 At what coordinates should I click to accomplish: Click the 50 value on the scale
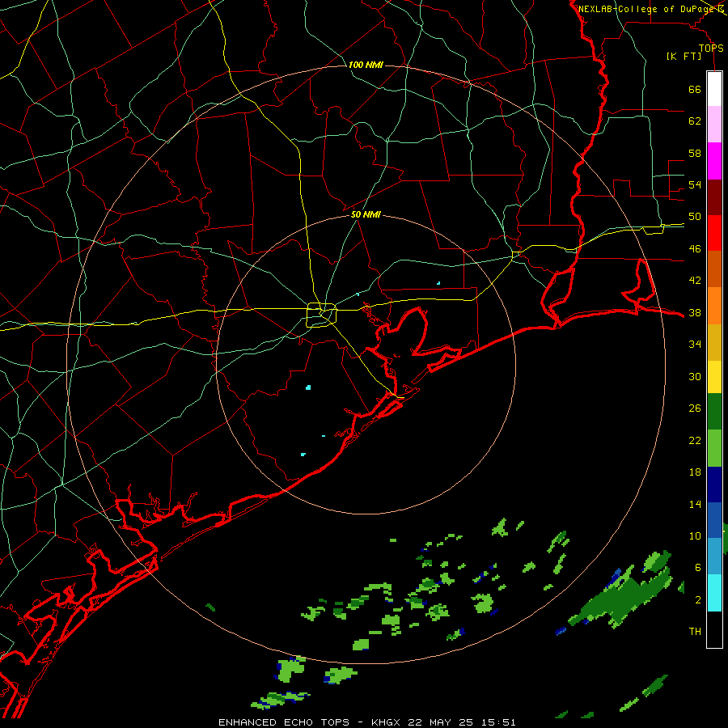(695, 217)
